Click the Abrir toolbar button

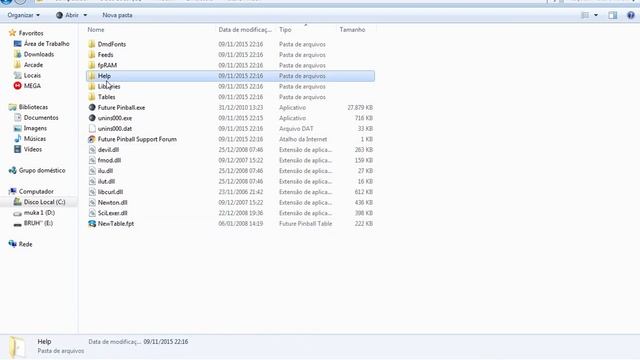[x=67, y=15]
